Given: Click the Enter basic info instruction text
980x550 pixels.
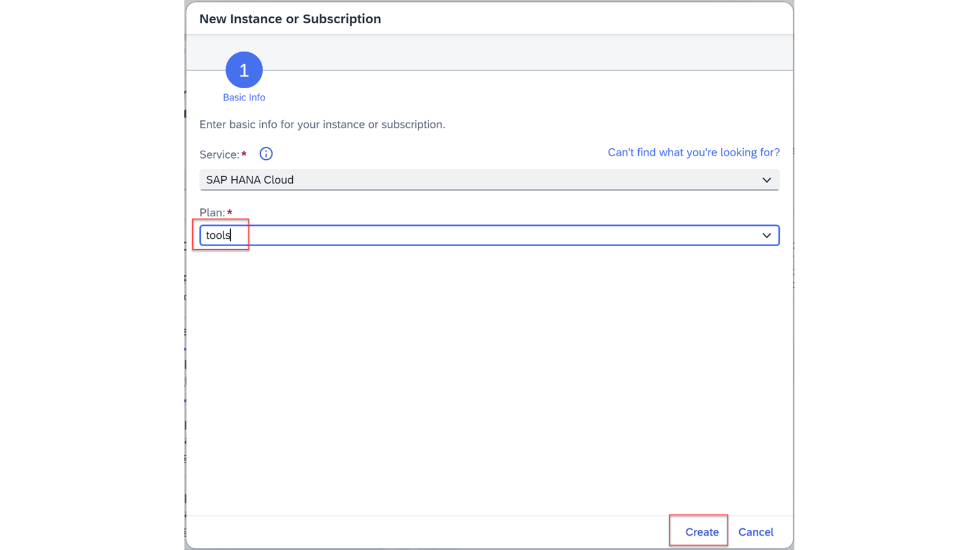Looking at the screenshot, I should tap(322, 124).
